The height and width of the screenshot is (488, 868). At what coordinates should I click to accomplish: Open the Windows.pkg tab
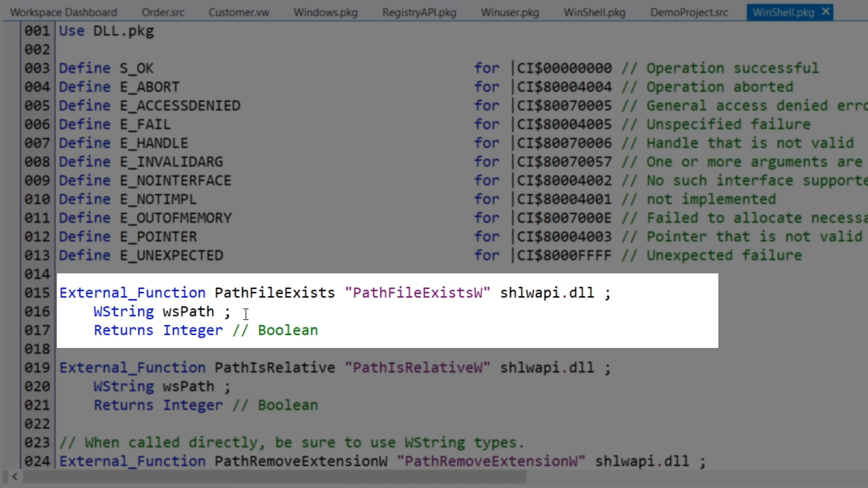click(x=325, y=13)
